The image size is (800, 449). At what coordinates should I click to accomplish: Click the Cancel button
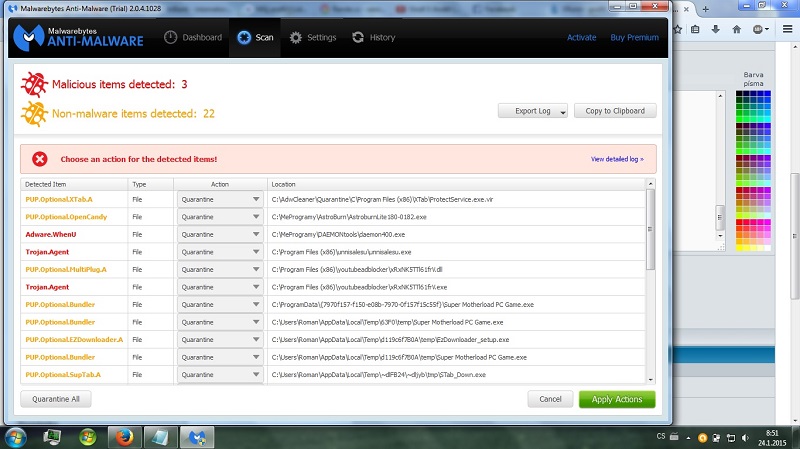tap(550, 399)
